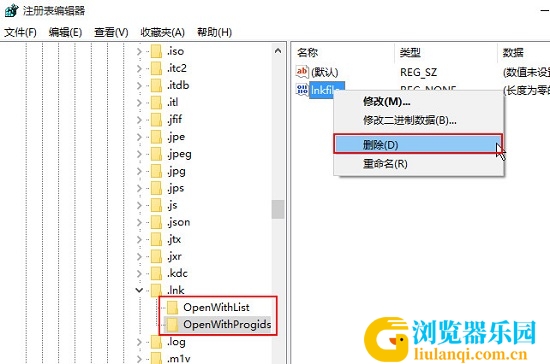Expand the .jpeg tree node
Screen dimensions: 550x364
click(x=139, y=154)
